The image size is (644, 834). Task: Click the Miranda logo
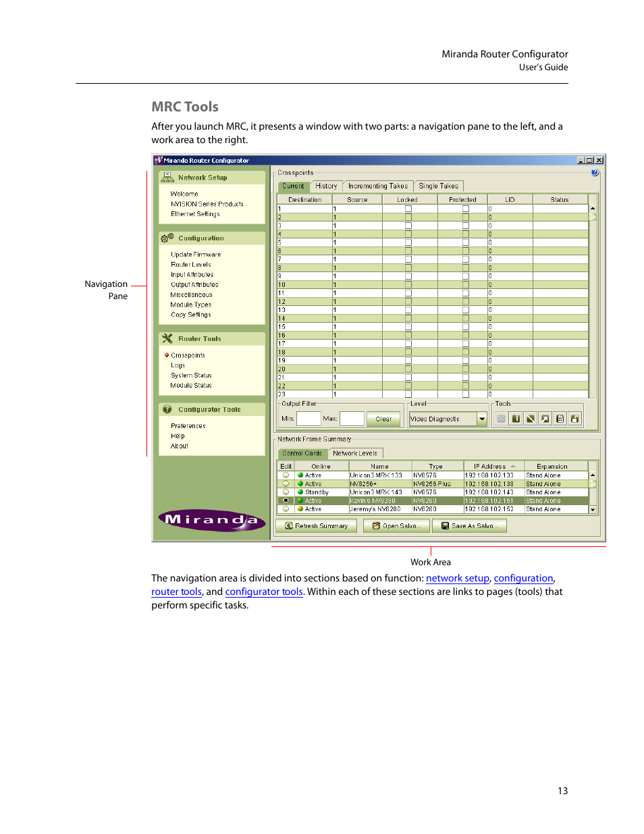click(x=212, y=520)
